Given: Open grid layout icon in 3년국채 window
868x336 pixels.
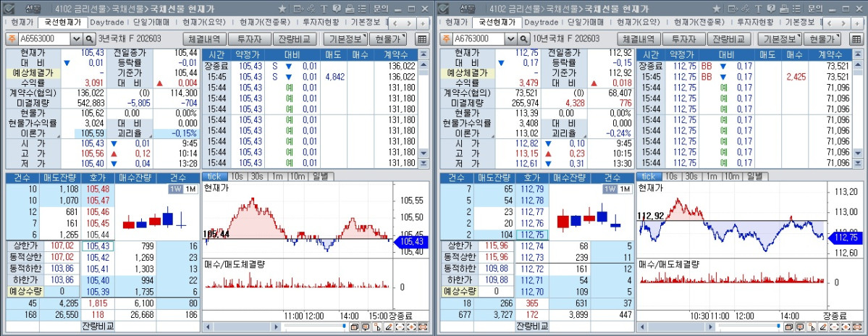Looking at the screenshot, I should click(422, 39).
